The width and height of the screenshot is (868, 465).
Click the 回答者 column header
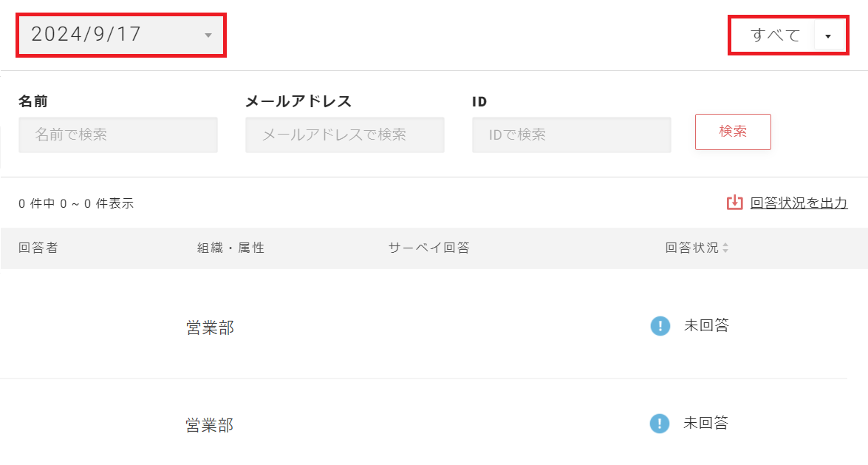tap(38, 248)
